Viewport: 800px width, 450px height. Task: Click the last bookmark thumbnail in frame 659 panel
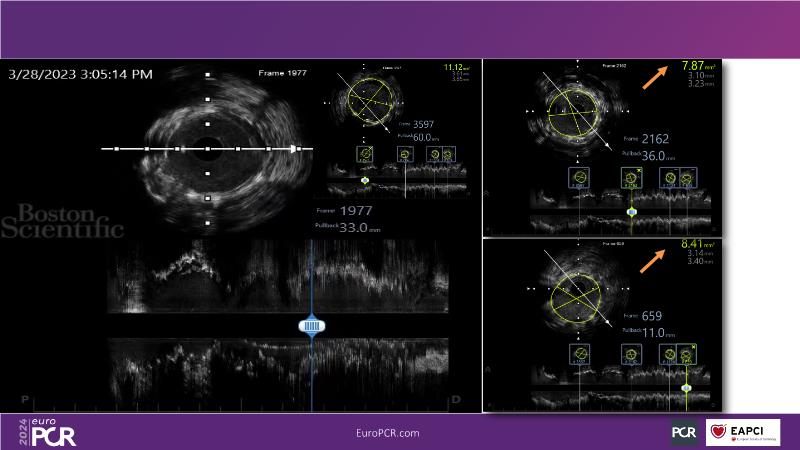coord(687,354)
